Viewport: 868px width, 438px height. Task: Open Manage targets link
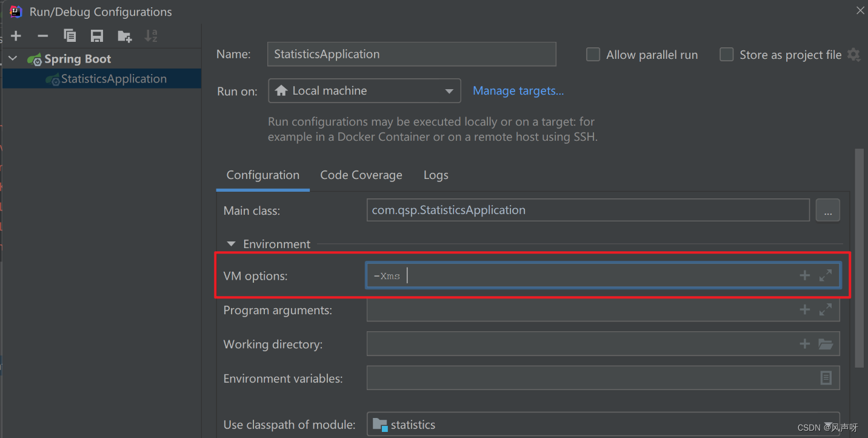pos(518,91)
